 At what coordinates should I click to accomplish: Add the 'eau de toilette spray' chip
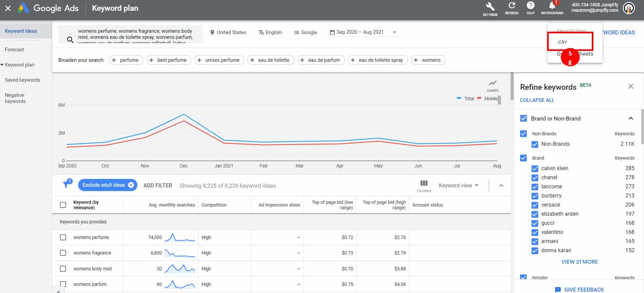pyautogui.click(x=377, y=60)
